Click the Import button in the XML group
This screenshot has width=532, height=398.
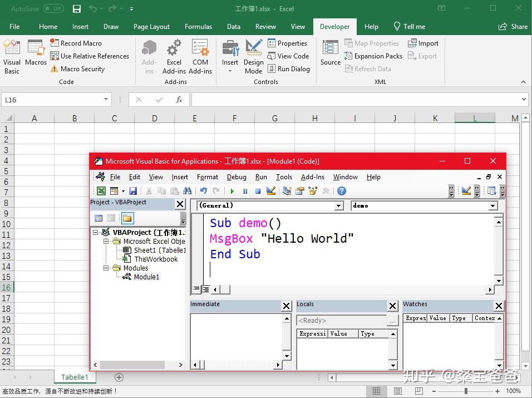tap(423, 43)
